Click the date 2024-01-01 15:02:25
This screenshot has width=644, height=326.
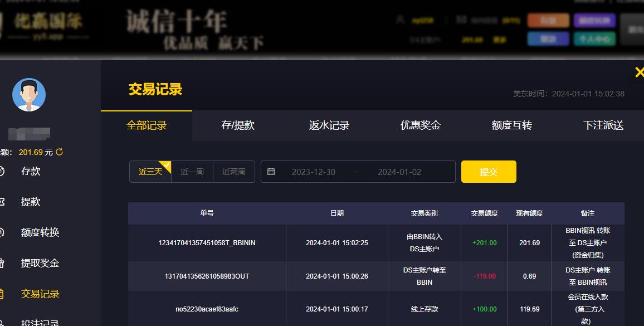point(337,242)
